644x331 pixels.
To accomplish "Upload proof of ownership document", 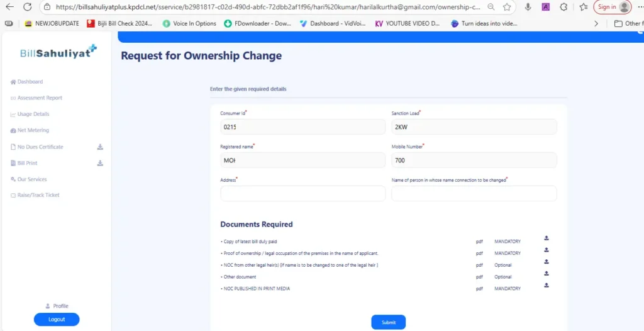I will [x=547, y=250].
